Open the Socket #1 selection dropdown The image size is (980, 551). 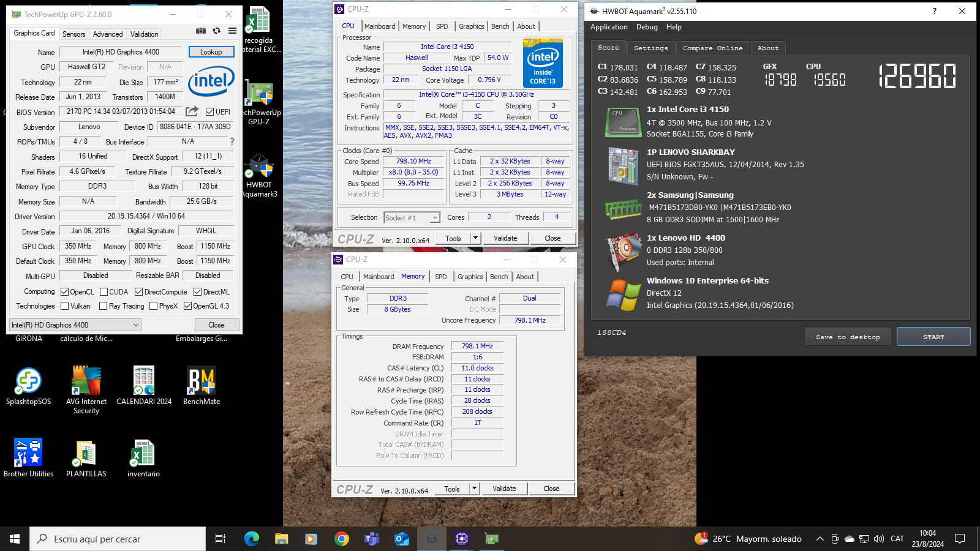tap(412, 217)
